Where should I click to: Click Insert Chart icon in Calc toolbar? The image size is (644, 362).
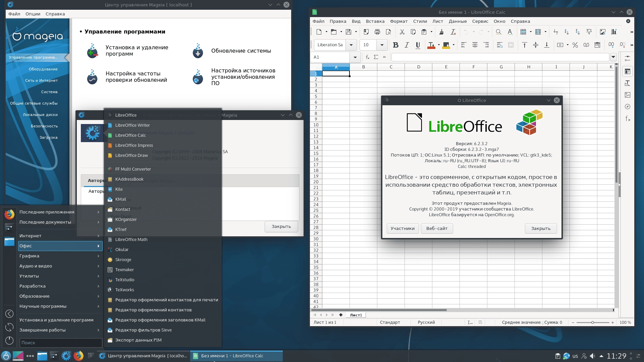coord(614,32)
